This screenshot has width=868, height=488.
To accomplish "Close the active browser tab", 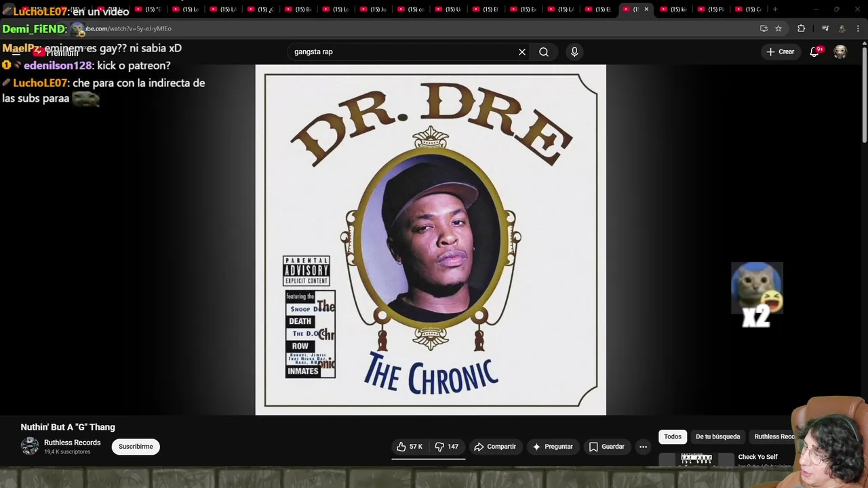I will [x=646, y=9].
